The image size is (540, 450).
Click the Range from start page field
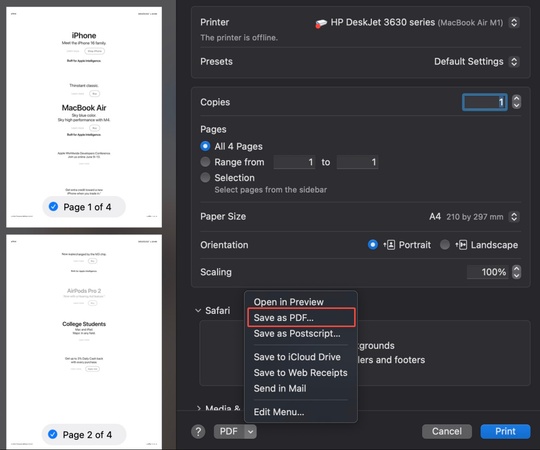[295, 162]
